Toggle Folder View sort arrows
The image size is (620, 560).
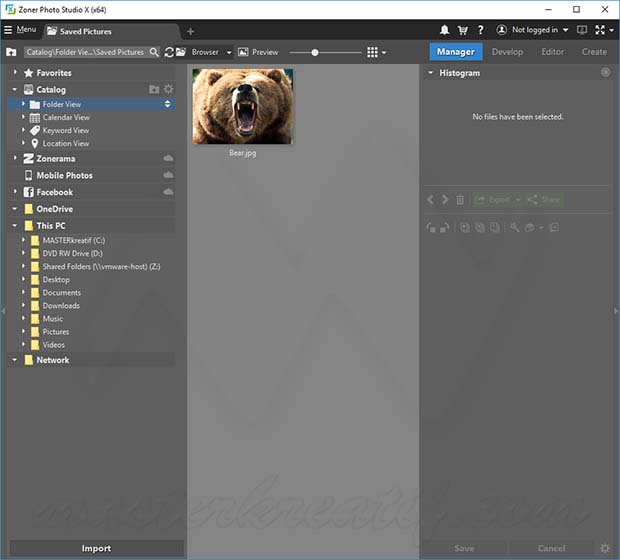[x=168, y=104]
